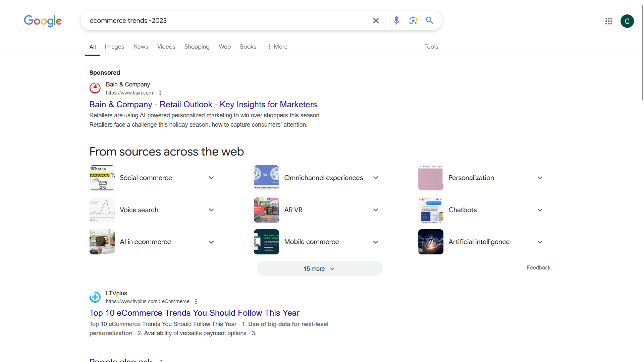Switch to the Videos tab
Screen dimensions: 644x362
point(166,47)
